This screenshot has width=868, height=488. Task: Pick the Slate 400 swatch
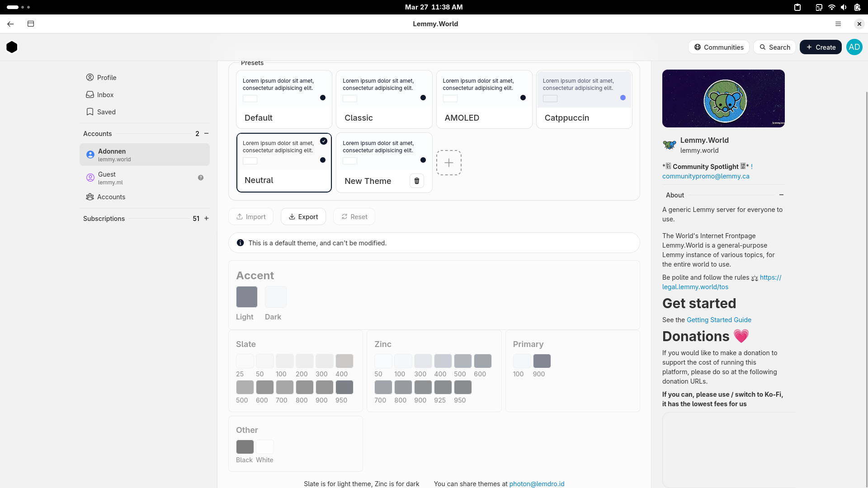pos(344,361)
